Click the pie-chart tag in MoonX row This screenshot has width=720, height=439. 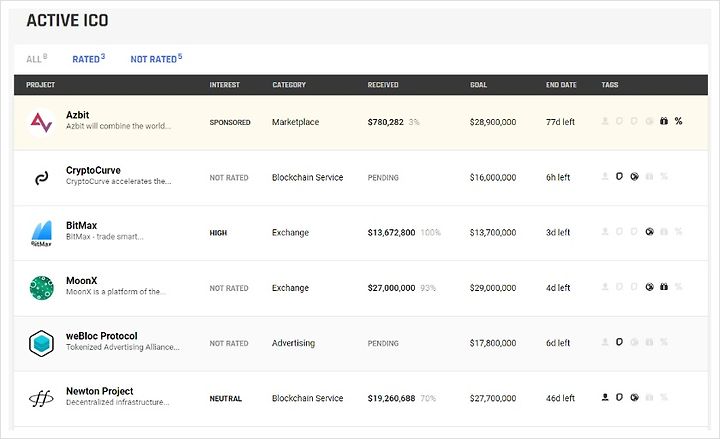[649, 287]
